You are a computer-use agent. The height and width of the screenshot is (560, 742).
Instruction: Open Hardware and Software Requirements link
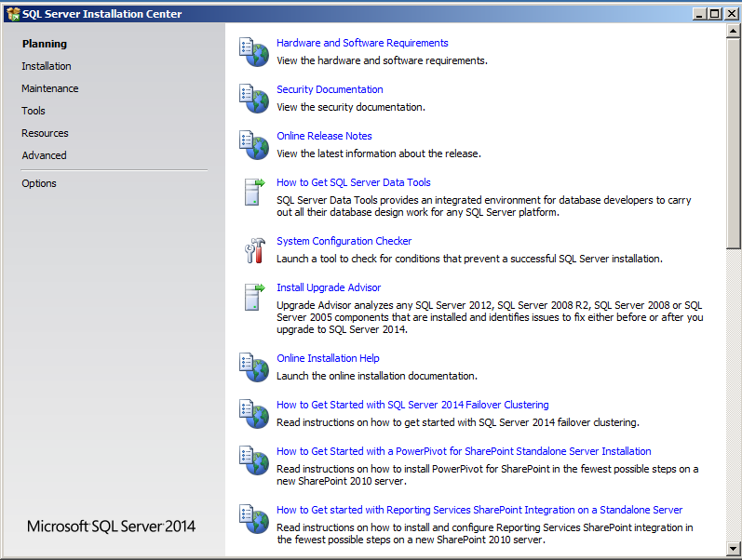(362, 43)
